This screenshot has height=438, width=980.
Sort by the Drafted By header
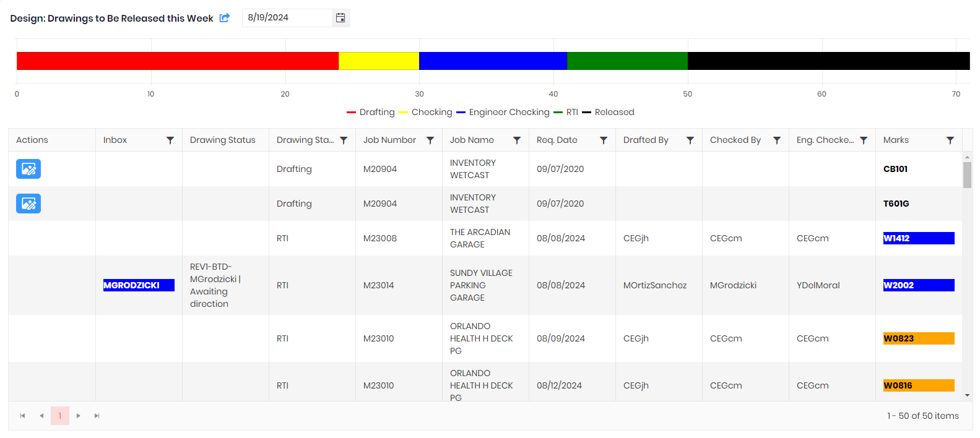pos(646,140)
